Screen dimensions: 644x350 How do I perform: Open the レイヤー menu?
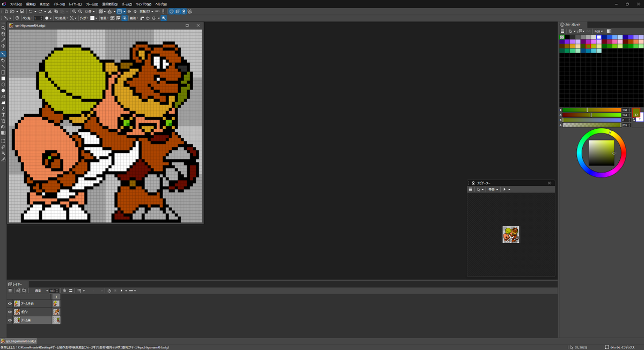click(75, 4)
